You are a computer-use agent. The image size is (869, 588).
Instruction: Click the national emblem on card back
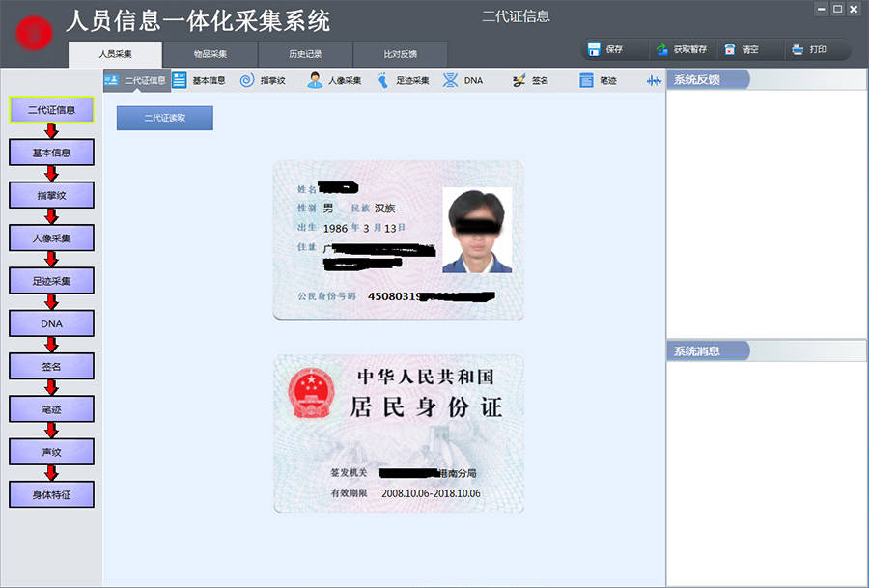(x=312, y=394)
